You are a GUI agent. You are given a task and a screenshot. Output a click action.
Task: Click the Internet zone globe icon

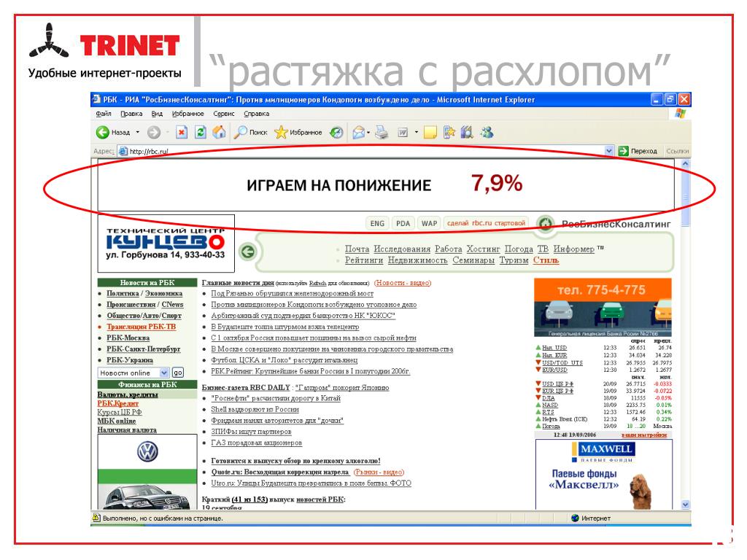pos(575,518)
